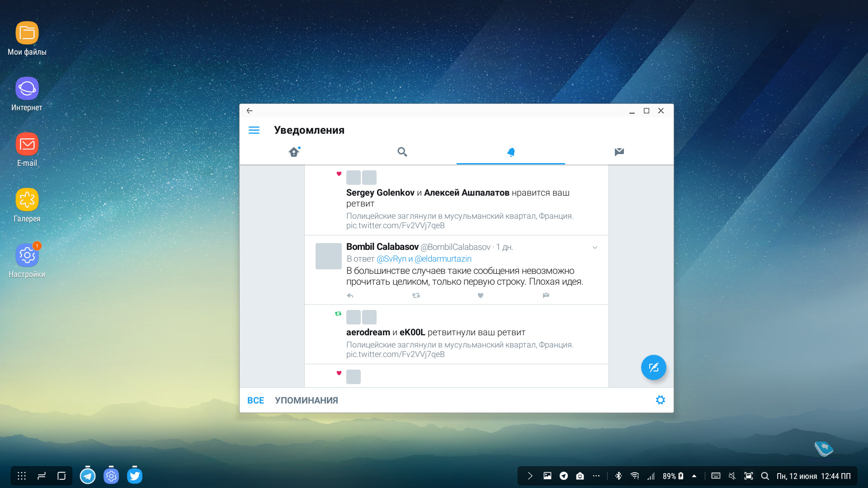Select the Notifications bell tab
The height and width of the screenshot is (488, 868).
pyautogui.click(x=511, y=152)
